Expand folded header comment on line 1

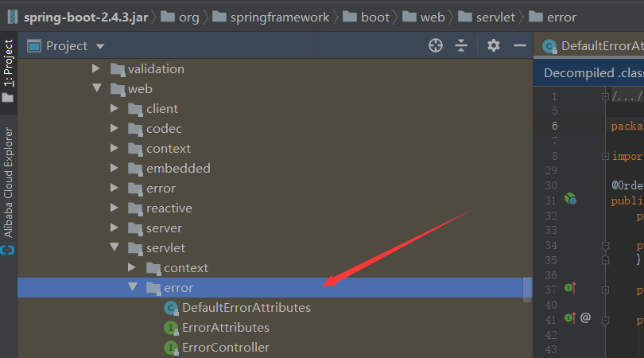click(605, 96)
